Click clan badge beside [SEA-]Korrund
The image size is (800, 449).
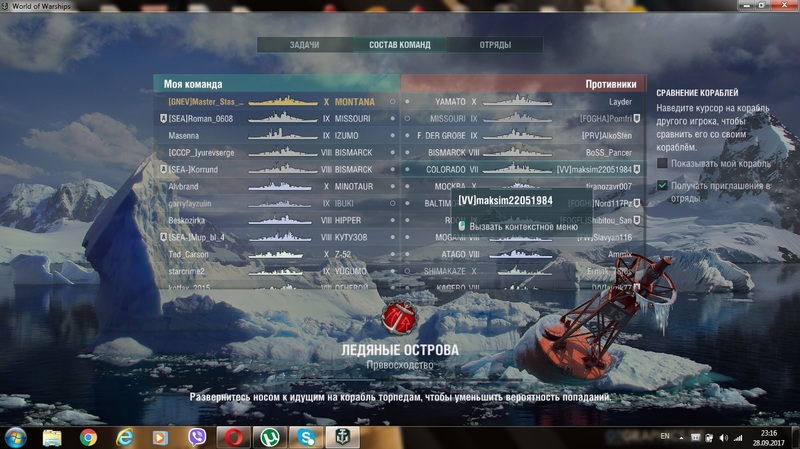point(163,169)
